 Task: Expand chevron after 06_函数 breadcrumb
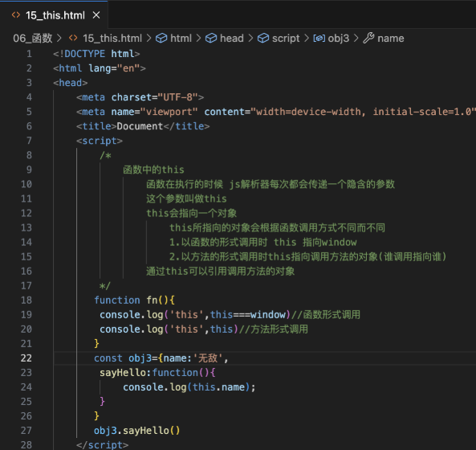pos(59,39)
